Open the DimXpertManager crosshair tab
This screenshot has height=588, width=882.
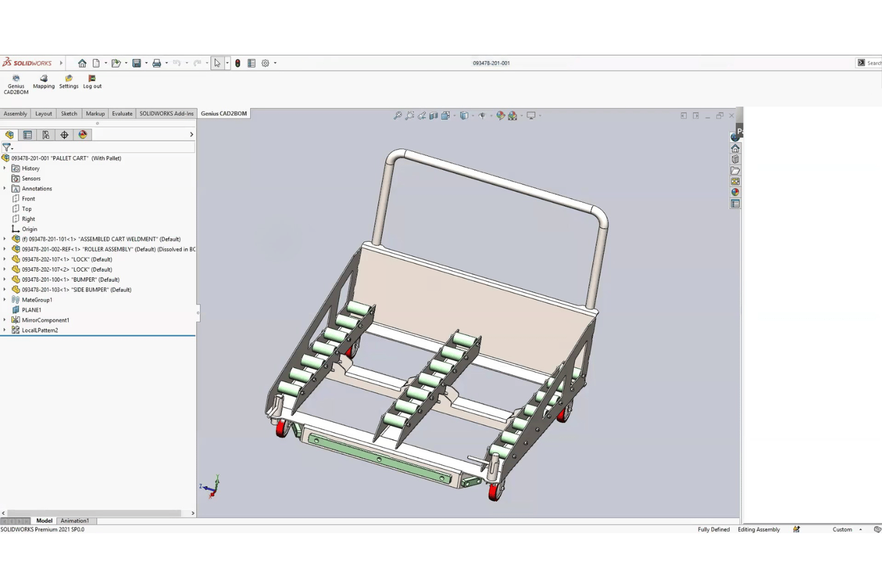(64, 135)
